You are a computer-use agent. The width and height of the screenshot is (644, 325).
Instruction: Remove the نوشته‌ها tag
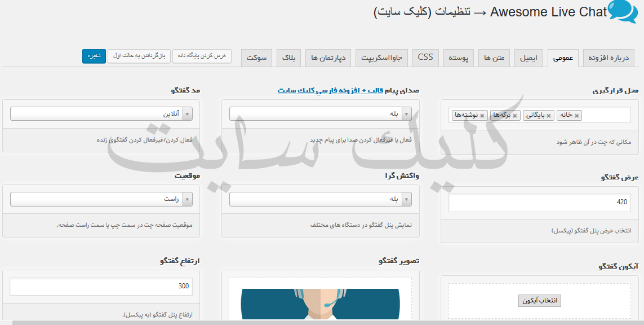[482, 116]
